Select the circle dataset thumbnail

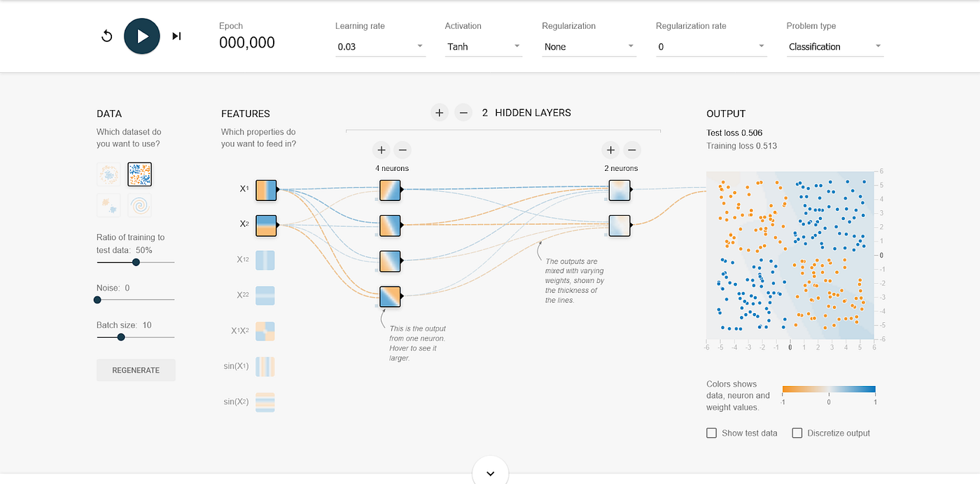tap(108, 174)
